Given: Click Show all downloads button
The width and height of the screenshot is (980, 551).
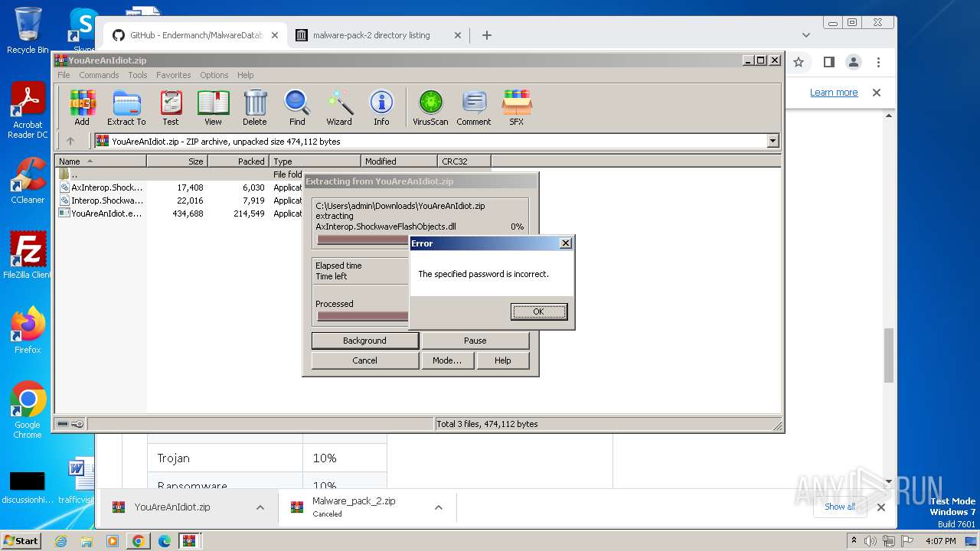Looking at the screenshot, I should [840, 507].
